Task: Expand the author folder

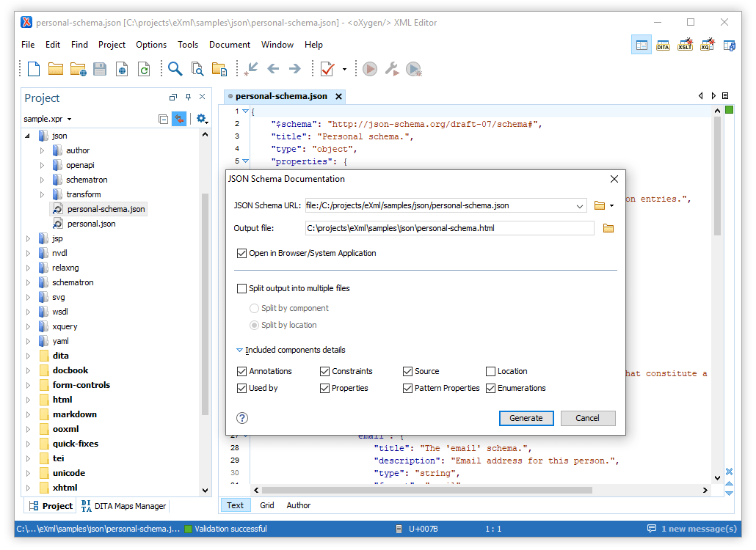Action: pyautogui.click(x=42, y=151)
